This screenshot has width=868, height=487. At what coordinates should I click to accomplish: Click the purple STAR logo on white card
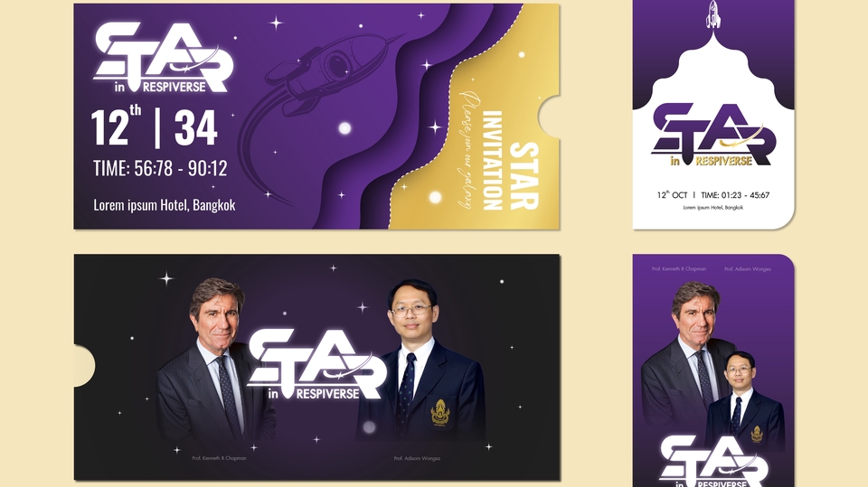pyautogui.click(x=713, y=135)
